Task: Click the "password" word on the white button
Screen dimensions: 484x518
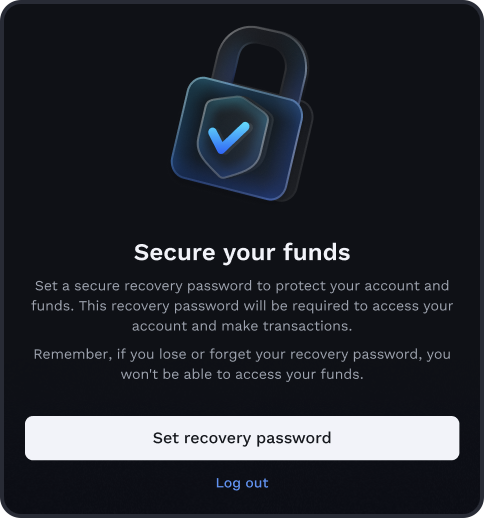Action: [294, 438]
